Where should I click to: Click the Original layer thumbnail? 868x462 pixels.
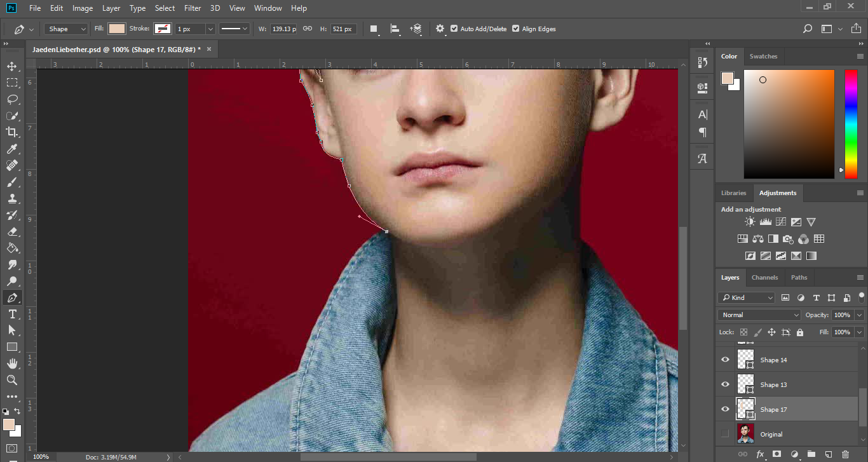tap(745, 434)
